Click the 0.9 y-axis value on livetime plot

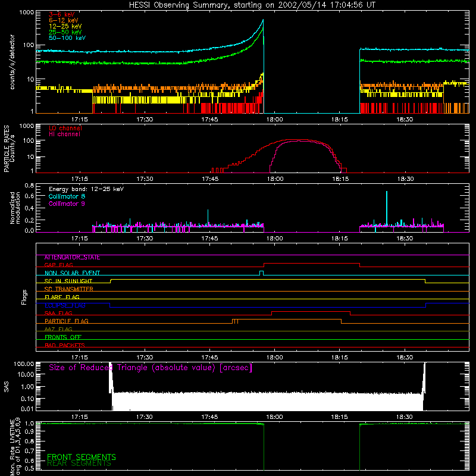click(x=29, y=431)
